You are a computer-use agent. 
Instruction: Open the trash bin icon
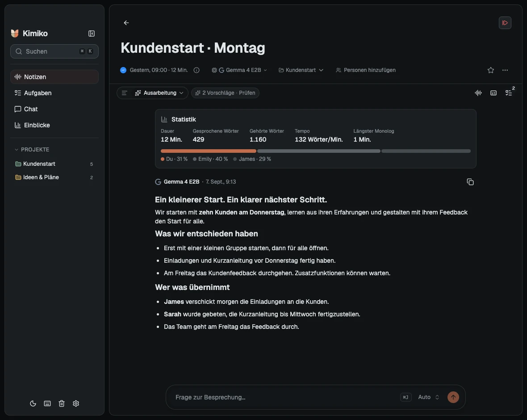pyautogui.click(x=62, y=403)
